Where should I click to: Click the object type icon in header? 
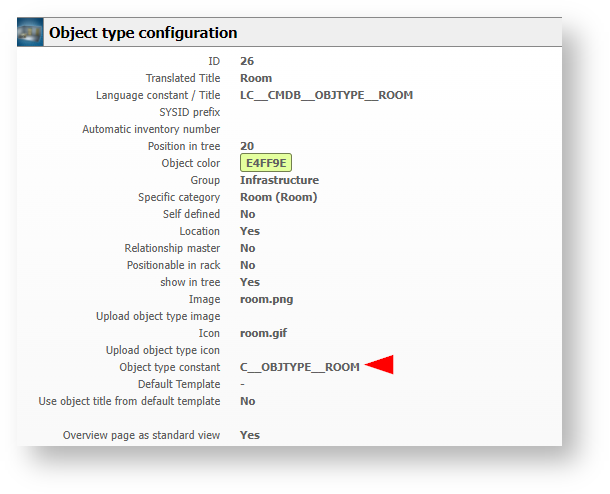30,32
